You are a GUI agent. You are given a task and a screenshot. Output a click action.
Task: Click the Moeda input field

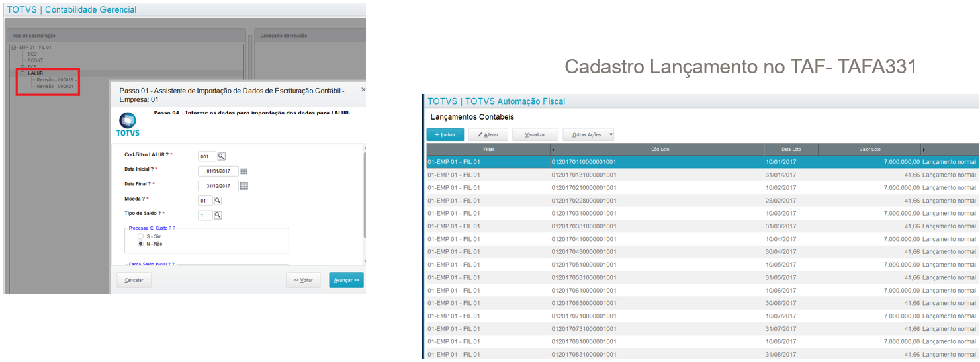[x=205, y=201]
